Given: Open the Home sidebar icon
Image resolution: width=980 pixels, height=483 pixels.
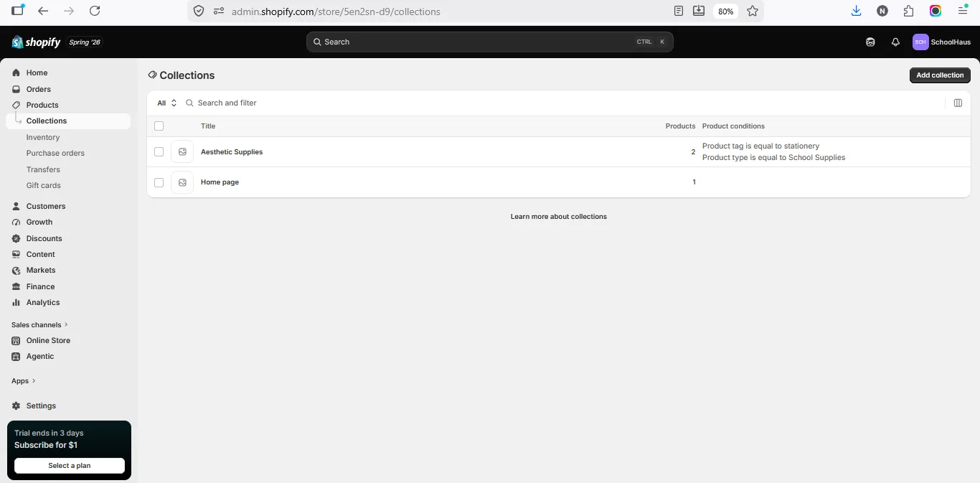Looking at the screenshot, I should point(17,72).
